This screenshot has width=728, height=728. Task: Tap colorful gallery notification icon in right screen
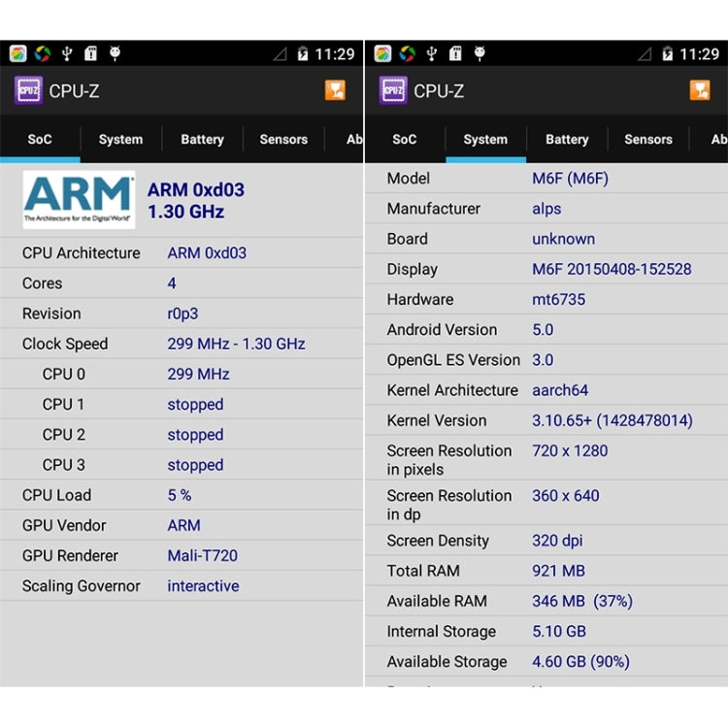click(383, 53)
